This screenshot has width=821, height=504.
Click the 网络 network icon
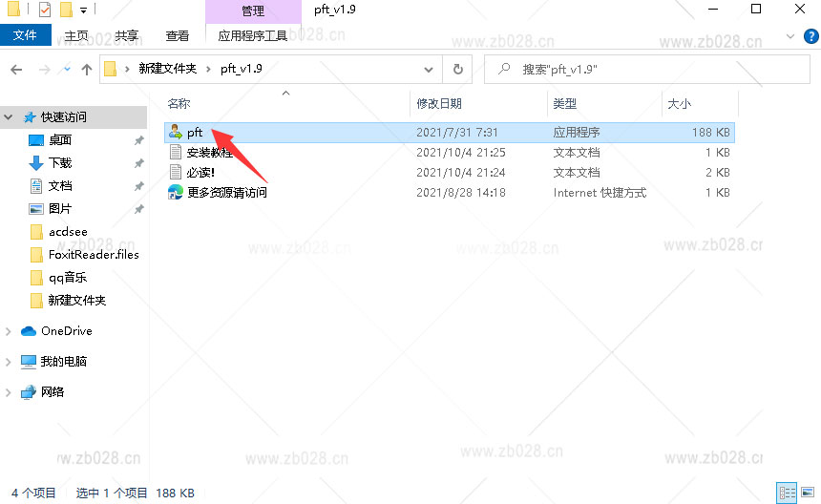29,392
